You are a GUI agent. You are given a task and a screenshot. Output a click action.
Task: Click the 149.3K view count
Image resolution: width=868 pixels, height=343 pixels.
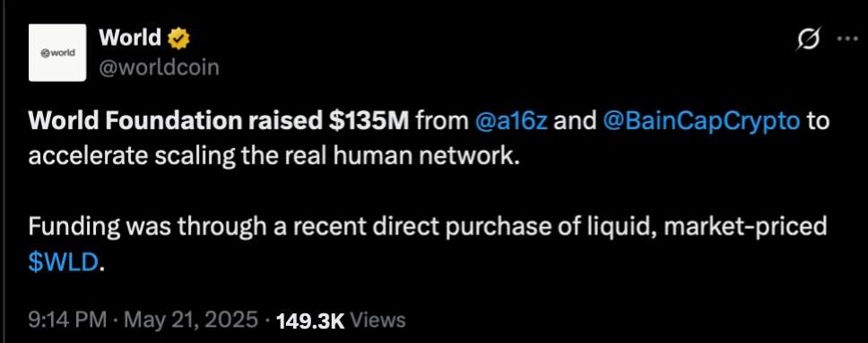click(x=310, y=321)
